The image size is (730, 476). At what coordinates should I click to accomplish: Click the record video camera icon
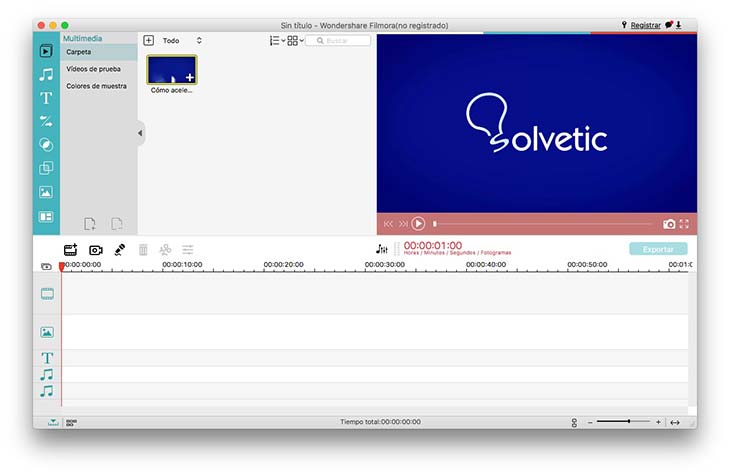(x=96, y=250)
